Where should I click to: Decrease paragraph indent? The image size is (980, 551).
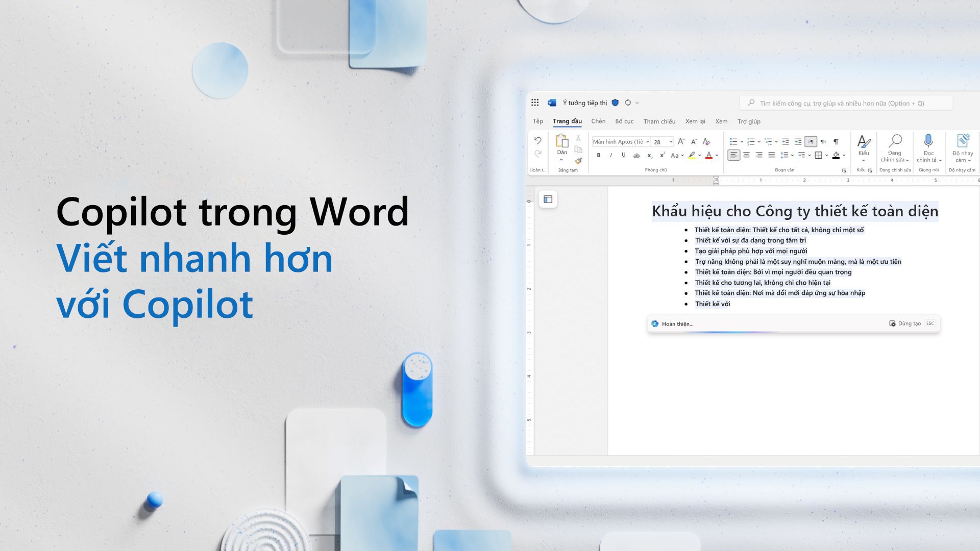[786, 141]
